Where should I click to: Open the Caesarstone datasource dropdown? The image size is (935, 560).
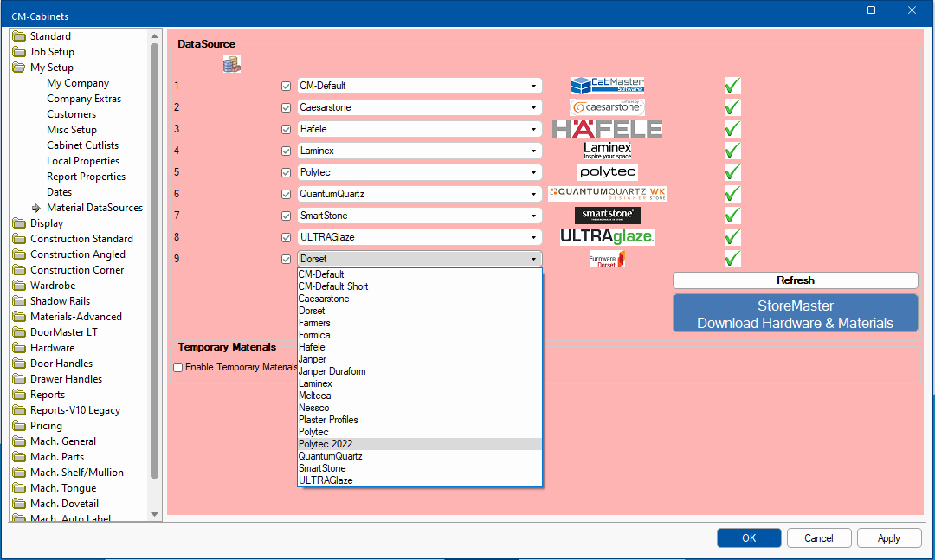pos(533,107)
